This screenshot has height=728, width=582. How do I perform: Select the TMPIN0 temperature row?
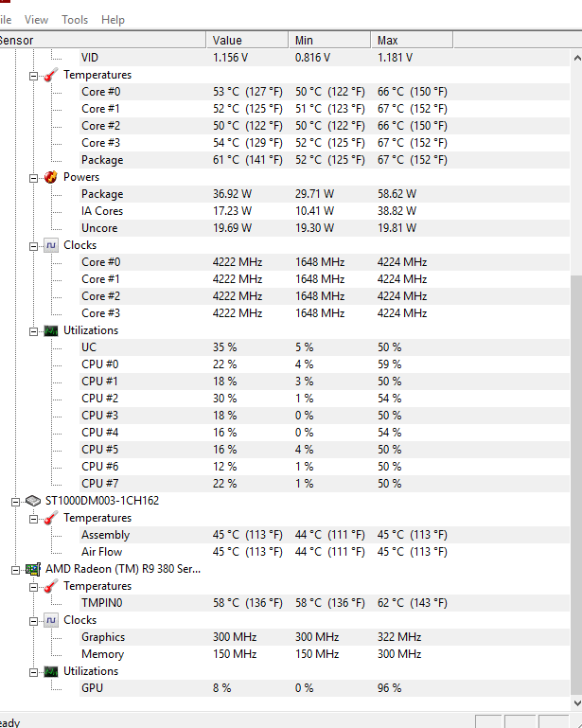coord(103,603)
